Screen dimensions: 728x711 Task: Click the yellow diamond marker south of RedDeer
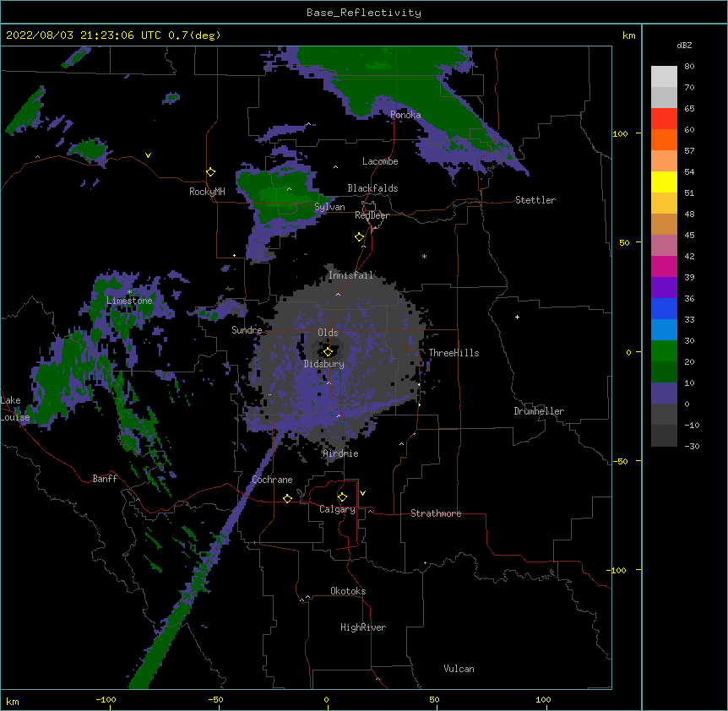(359, 236)
